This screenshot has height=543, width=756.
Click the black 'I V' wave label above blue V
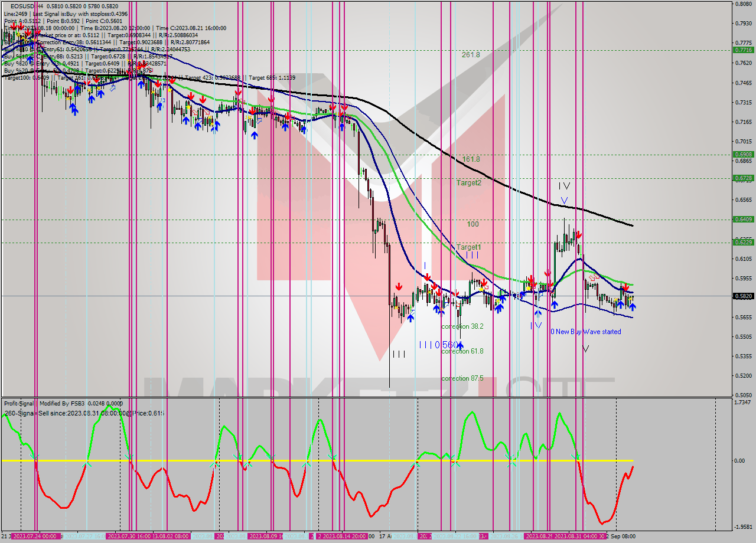point(565,186)
